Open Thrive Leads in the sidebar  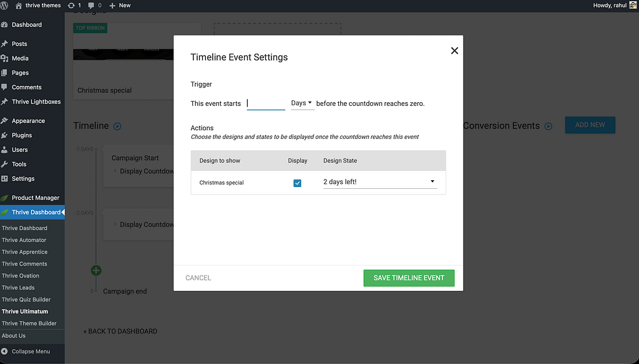coord(18,287)
